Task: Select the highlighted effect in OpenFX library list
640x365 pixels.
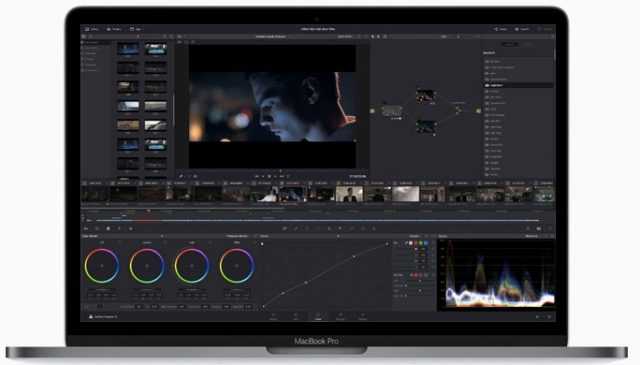Action: click(x=518, y=85)
